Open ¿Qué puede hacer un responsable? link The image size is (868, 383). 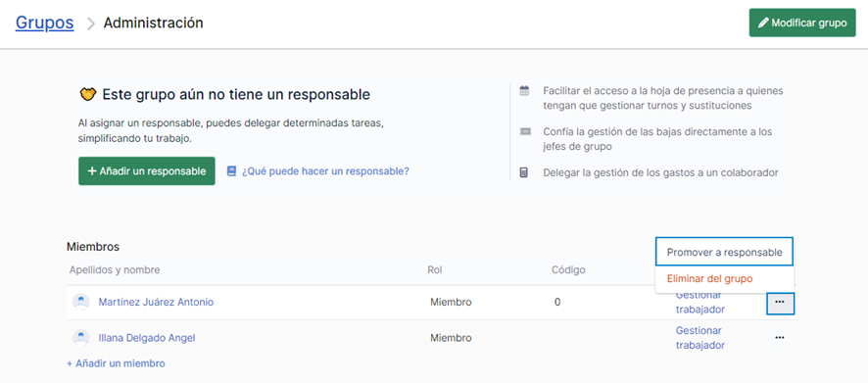325,171
